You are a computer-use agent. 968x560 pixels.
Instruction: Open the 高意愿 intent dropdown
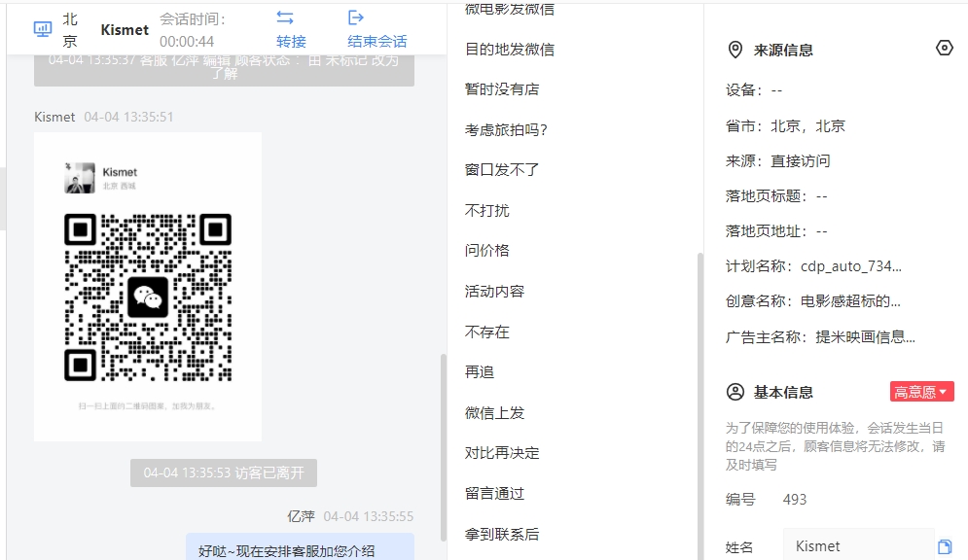click(921, 392)
